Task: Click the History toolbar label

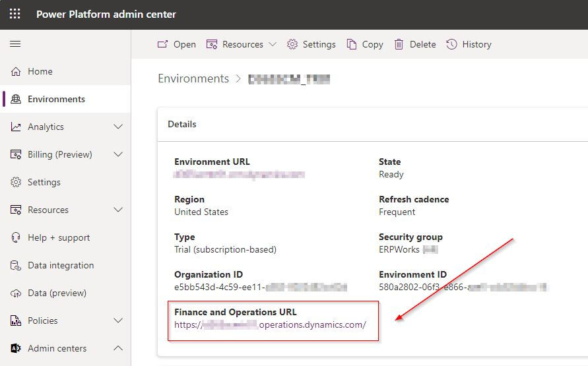Action: (476, 44)
